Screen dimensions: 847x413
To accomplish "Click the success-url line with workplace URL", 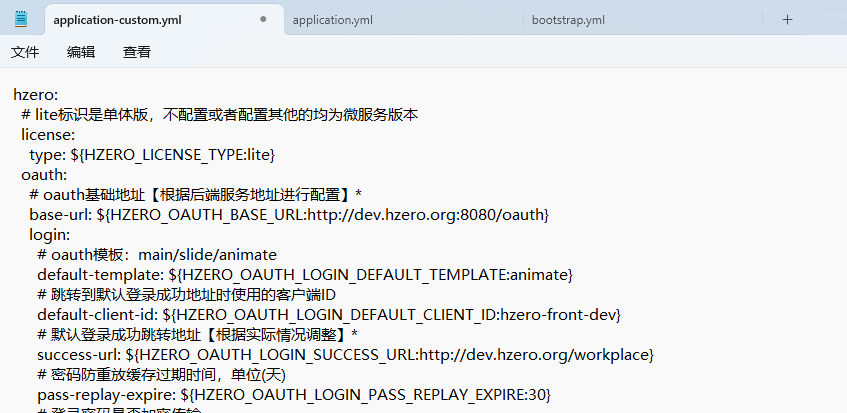I will pos(345,355).
